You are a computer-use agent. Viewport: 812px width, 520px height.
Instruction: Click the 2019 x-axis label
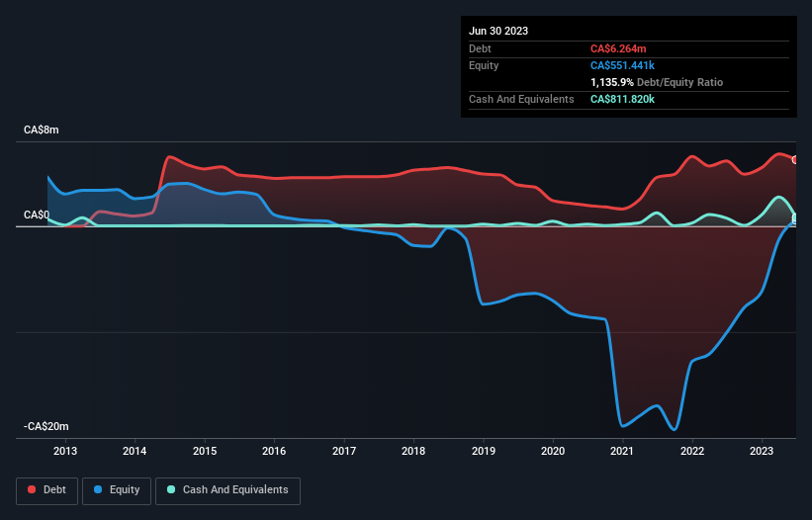point(484,451)
